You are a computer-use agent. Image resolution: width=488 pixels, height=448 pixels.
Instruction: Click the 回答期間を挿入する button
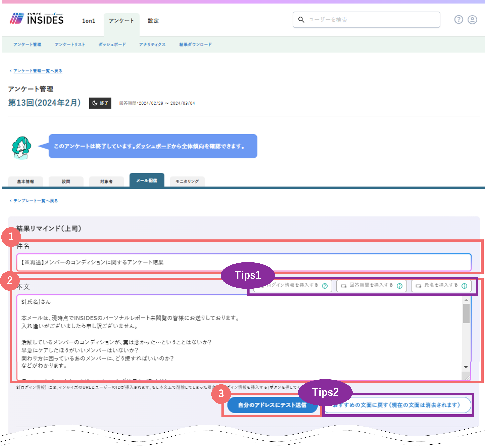point(371,286)
